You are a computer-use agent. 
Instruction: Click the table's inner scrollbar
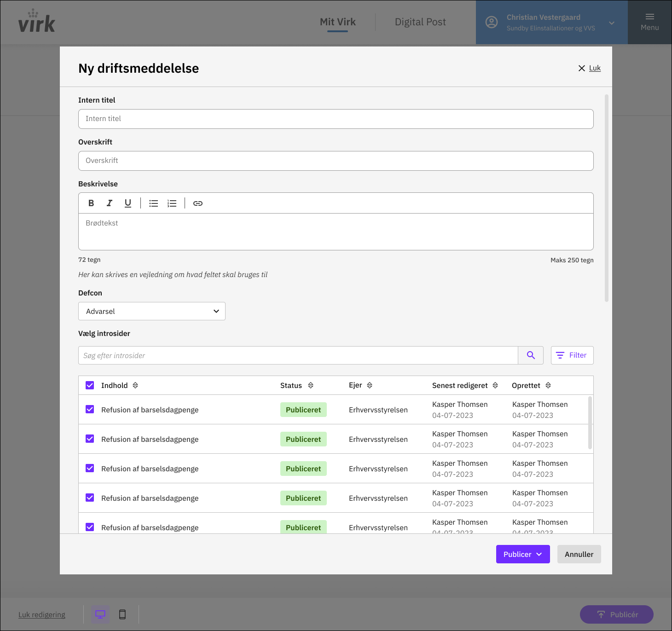tap(590, 423)
